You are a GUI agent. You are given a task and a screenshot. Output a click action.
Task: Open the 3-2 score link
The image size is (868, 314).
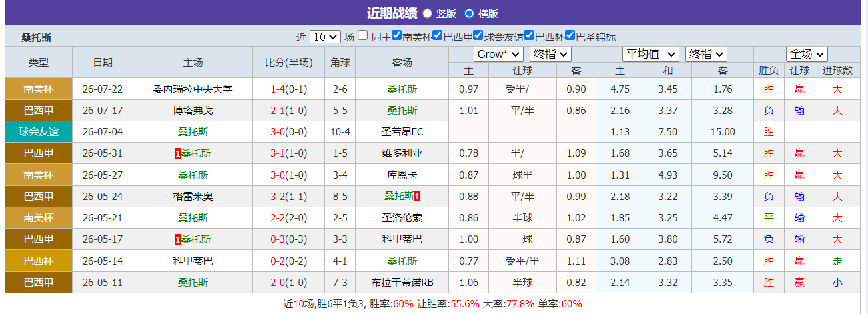click(x=278, y=197)
